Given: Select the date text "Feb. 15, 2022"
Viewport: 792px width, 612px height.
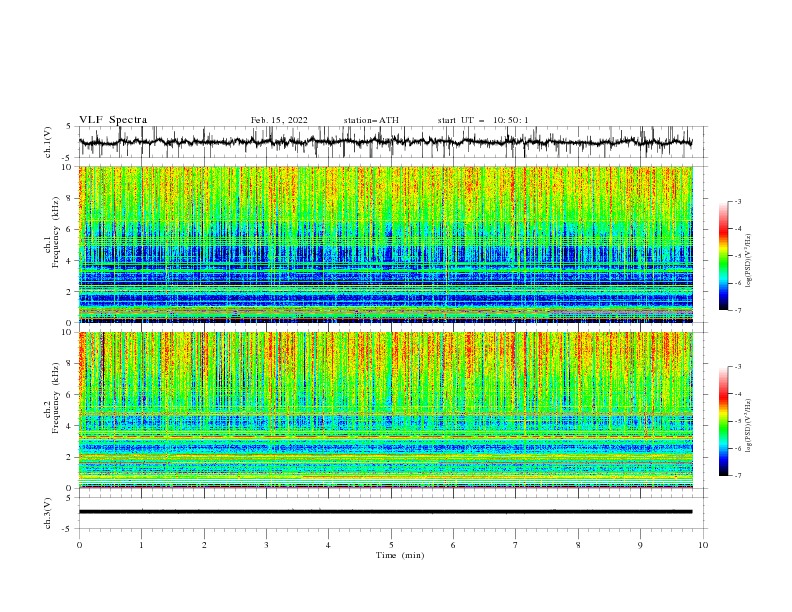Looking at the screenshot, I should tap(279, 120).
